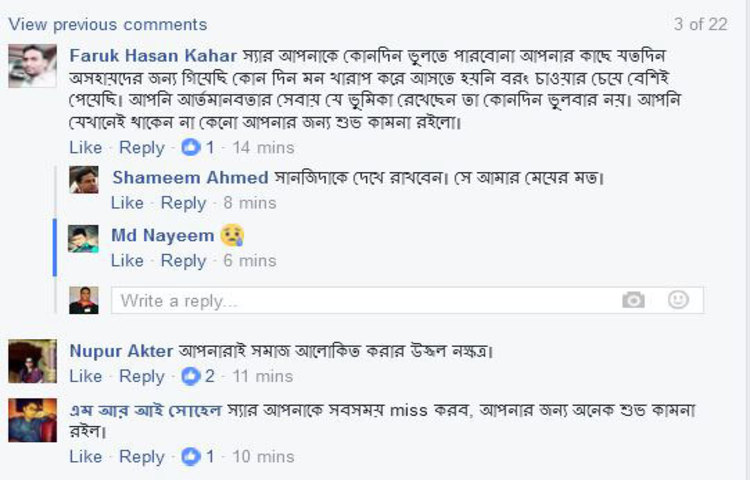This screenshot has width=750, height=480.
Task: Reply to Nupur Akter's comment
Action: 141,377
